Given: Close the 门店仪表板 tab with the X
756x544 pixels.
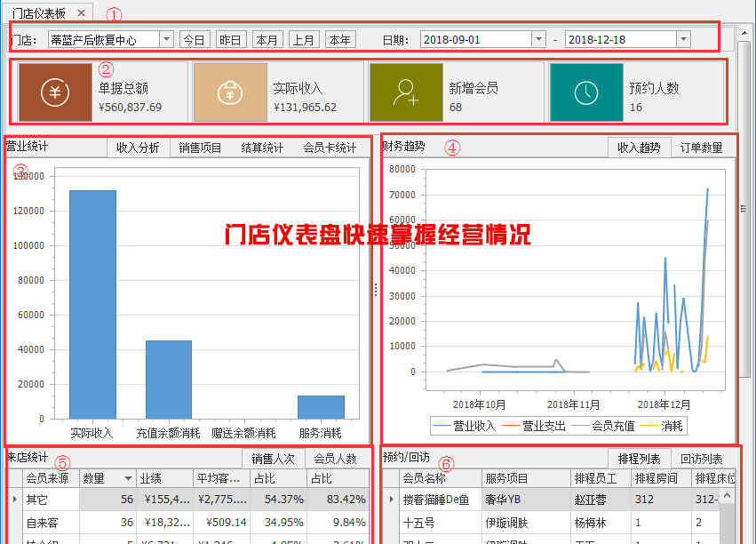Looking at the screenshot, I should coord(80,12).
